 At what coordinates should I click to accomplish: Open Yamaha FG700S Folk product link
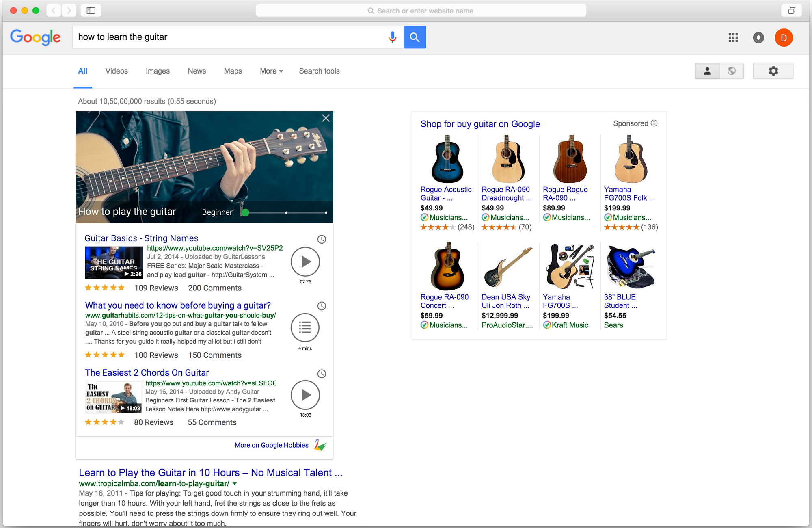pos(629,194)
